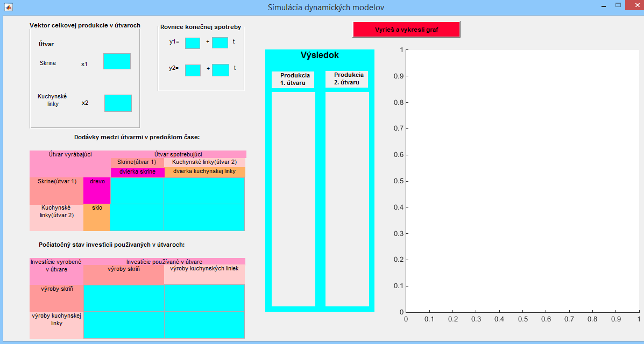Screen dimensions: 644x344
Task: Click inside the empty graph axes area
Action: (522, 181)
